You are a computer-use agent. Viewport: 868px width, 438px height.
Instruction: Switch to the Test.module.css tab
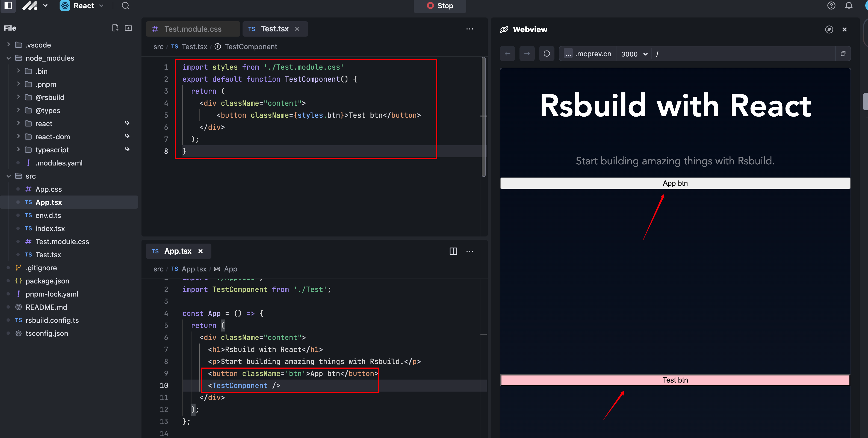[192, 29]
